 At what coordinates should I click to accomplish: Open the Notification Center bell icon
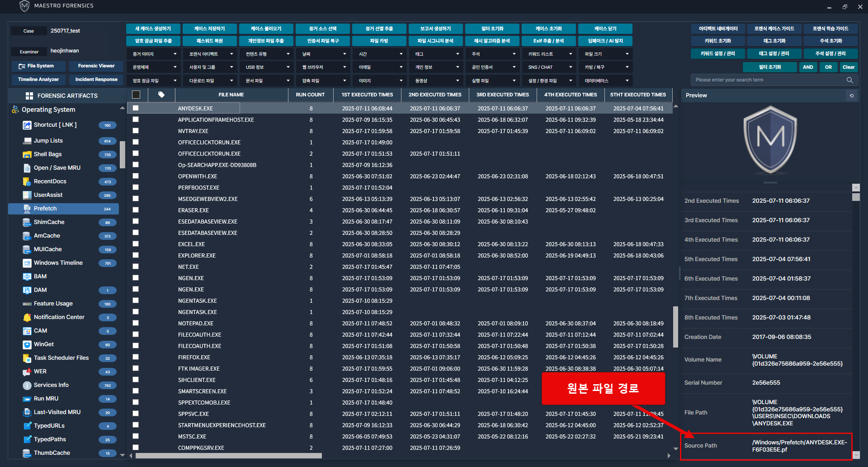(x=27, y=317)
